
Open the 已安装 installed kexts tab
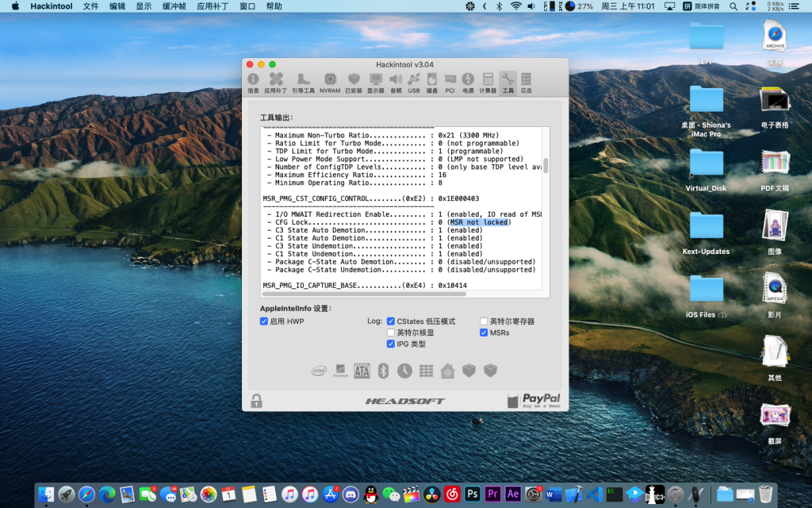coord(354,83)
